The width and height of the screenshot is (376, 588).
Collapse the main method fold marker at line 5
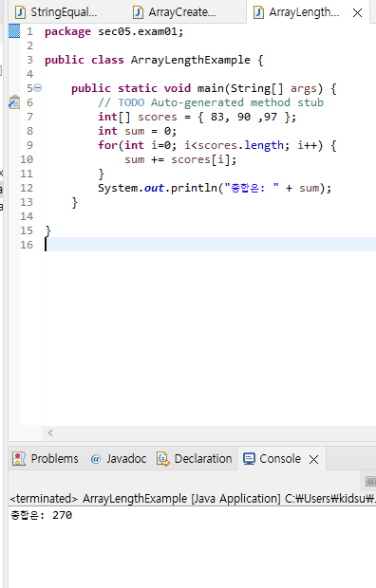click(x=38, y=88)
